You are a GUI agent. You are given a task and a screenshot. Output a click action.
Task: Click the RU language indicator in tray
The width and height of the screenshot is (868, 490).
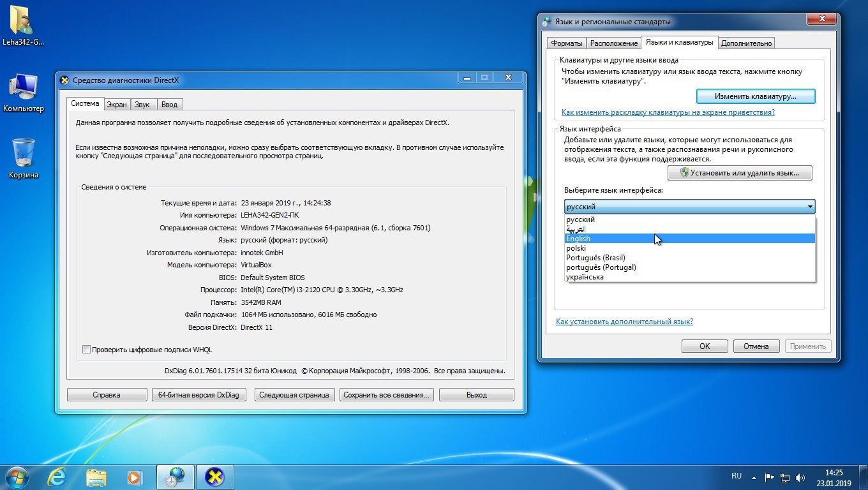click(x=737, y=476)
